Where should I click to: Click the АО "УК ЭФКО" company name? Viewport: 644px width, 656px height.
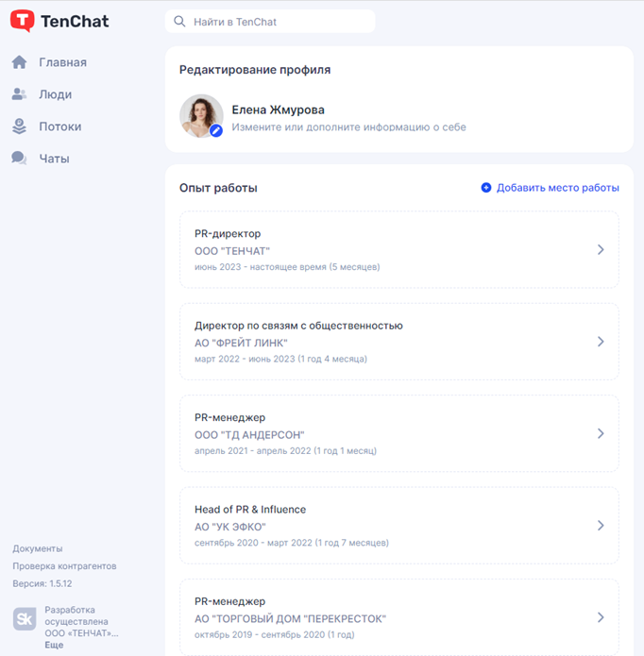(230, 527)
